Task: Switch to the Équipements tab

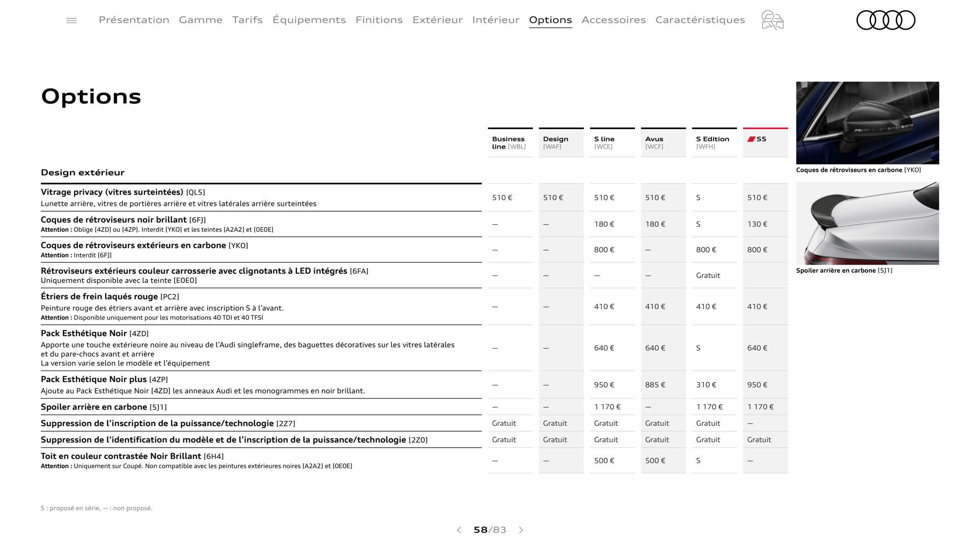Action: pos(309,20)
